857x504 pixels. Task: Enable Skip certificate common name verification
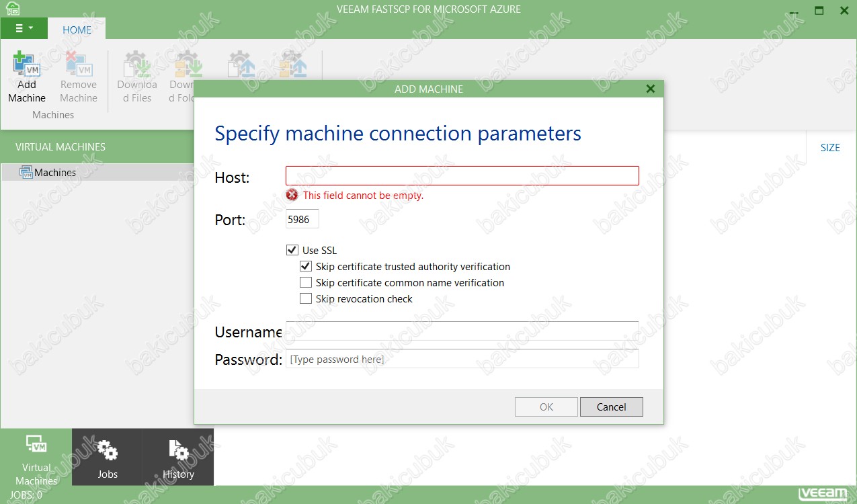306,283
